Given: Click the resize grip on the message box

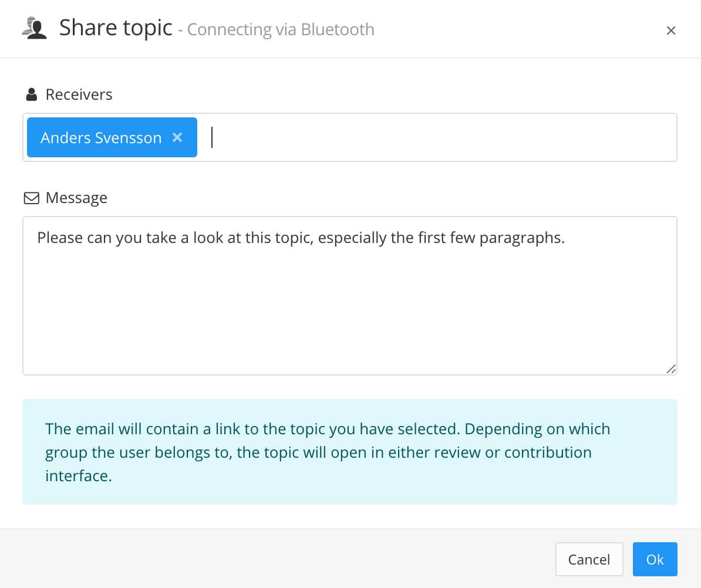Looking at the screenshot, I should click(x=671, y=369).
